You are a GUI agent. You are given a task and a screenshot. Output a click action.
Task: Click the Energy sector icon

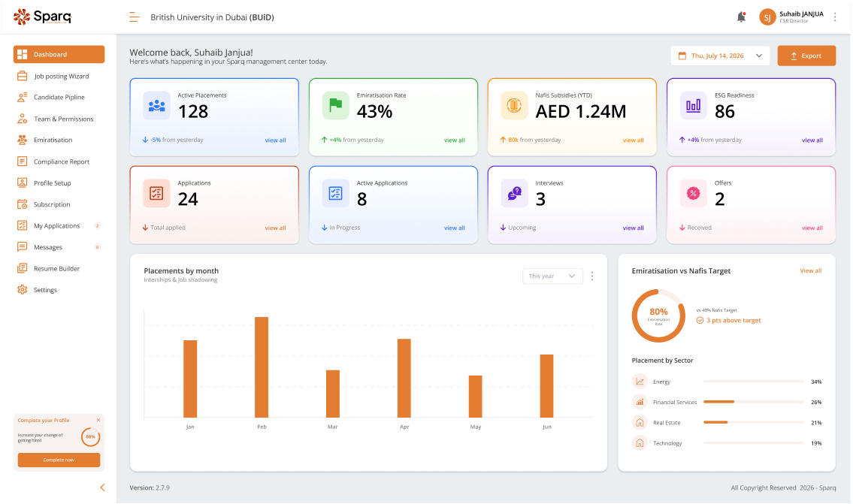[640, 382]
